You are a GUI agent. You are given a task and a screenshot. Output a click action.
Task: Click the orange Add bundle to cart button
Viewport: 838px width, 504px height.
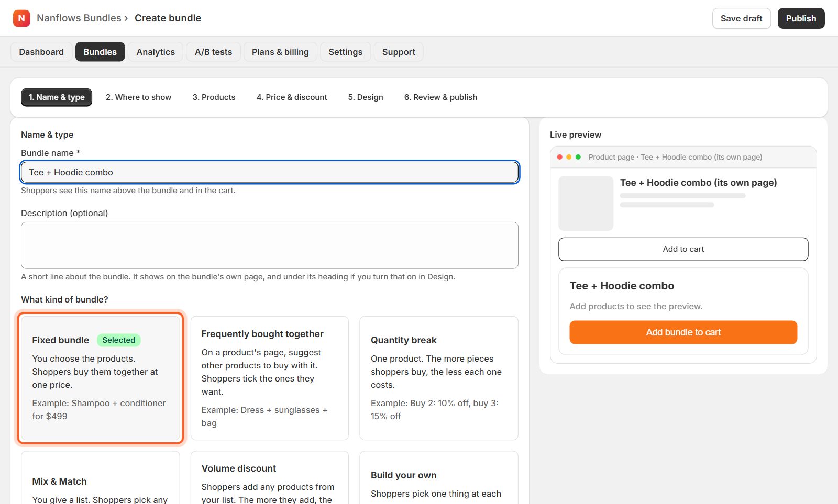[x=683, y=332]
